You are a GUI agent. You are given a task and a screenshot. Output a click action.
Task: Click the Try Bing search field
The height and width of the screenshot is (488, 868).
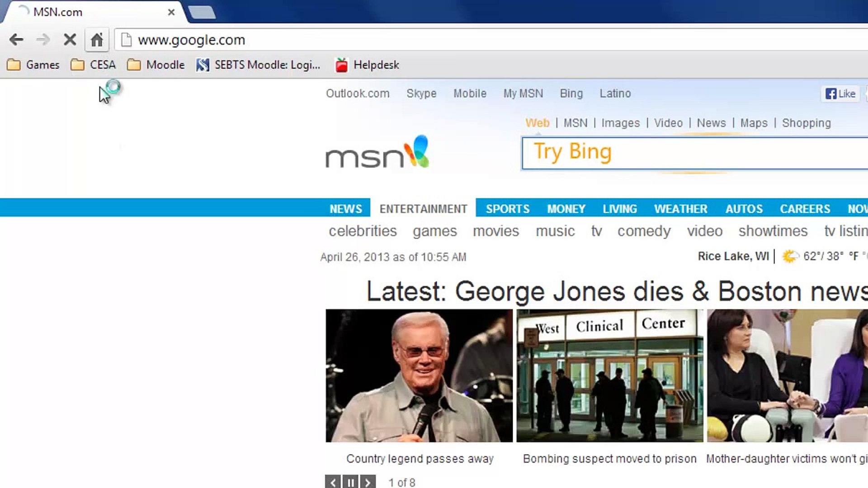tap(694, 153)
